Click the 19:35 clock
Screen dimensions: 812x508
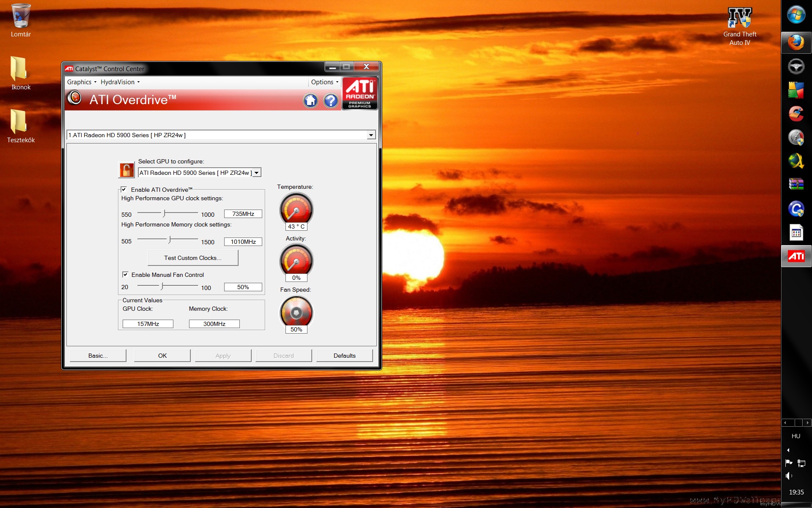(796, 492)
